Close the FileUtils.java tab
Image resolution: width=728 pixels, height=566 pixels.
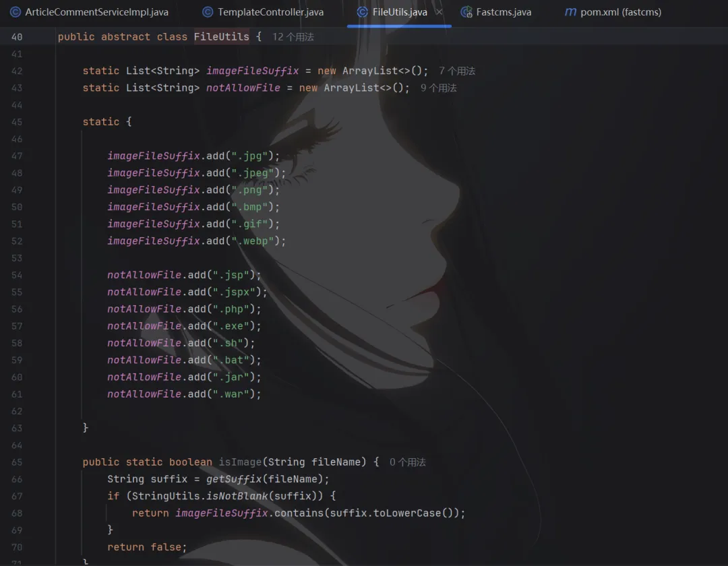pos(439,12)
